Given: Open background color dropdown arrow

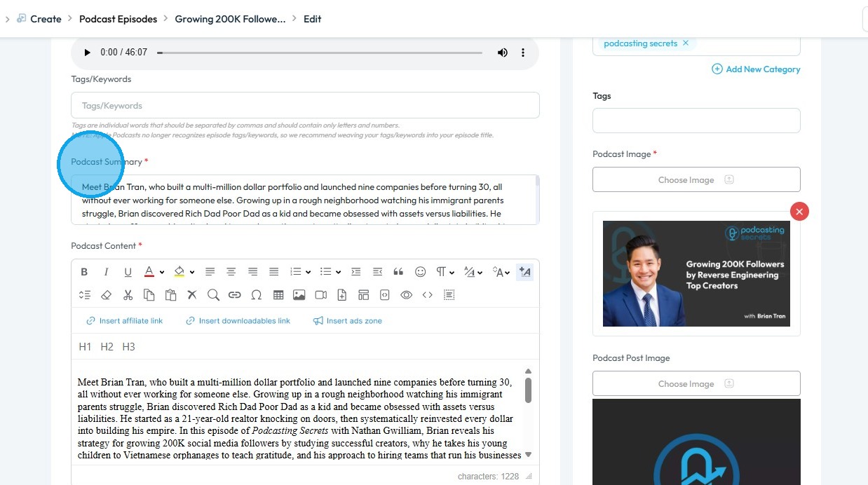Looking at the screenshot, I should [x=192, y=272].
